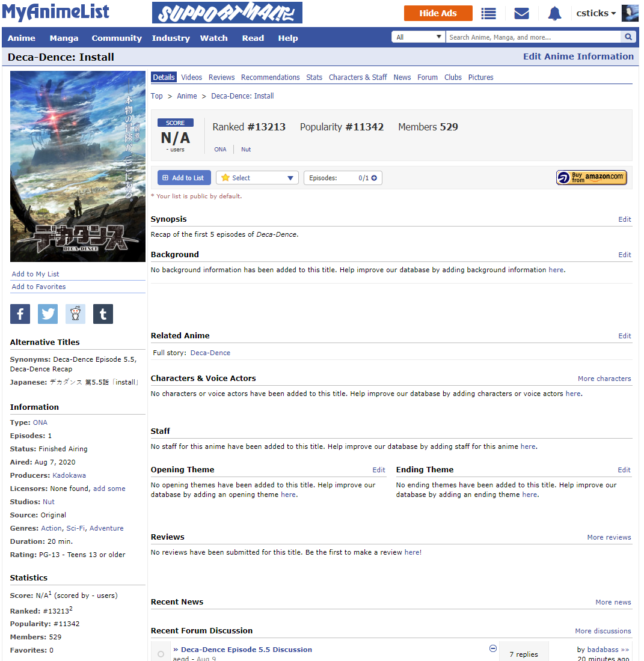Image resolution: width=644 pixels, height=661 pixels.
Task: Increment episodes watched with plus icon
Action: pyautogui.click(x=374, y=178)
